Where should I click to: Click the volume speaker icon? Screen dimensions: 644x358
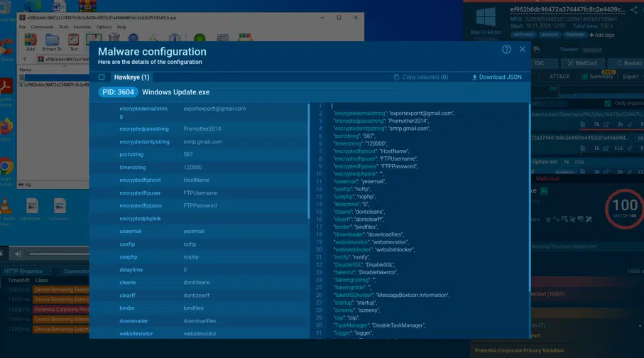pyautogui.click(x=18, y=254)
